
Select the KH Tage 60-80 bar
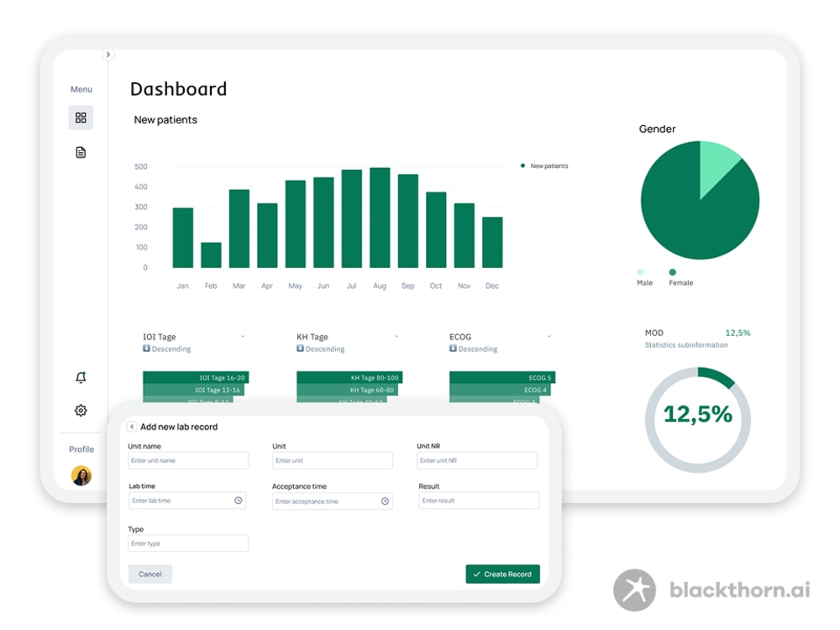click(347, 390)
